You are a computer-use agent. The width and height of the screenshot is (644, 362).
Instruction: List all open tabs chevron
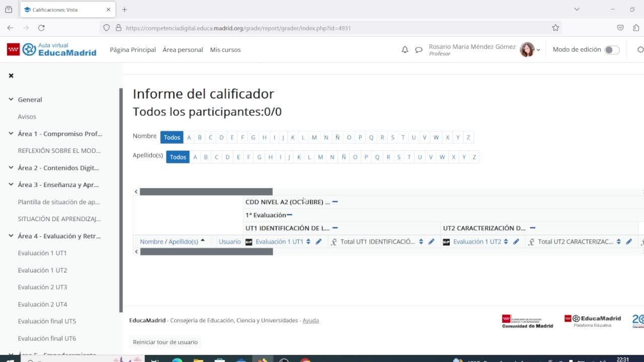click(577, 10)
